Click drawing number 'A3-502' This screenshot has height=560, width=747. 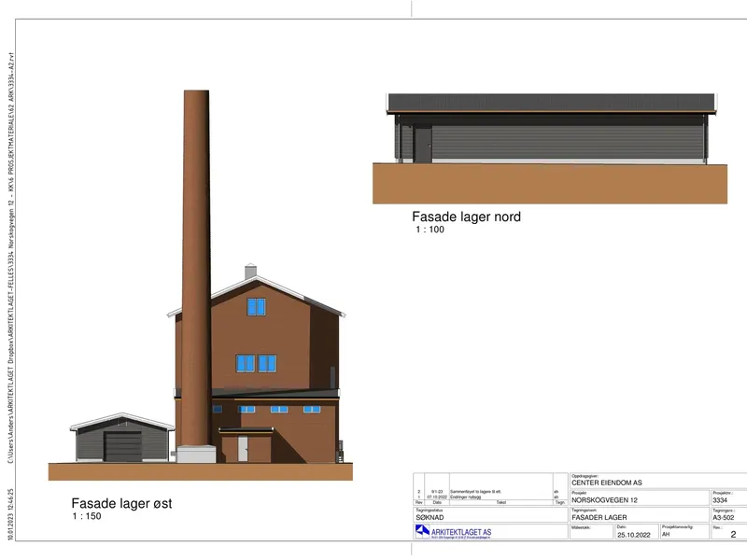point(723,517)
